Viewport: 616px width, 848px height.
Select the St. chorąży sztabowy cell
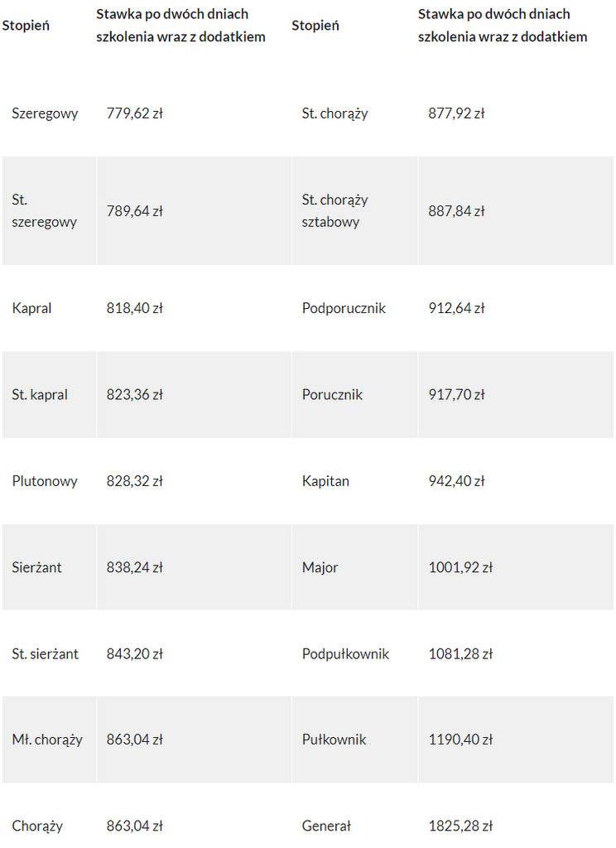tap(335, 211)
